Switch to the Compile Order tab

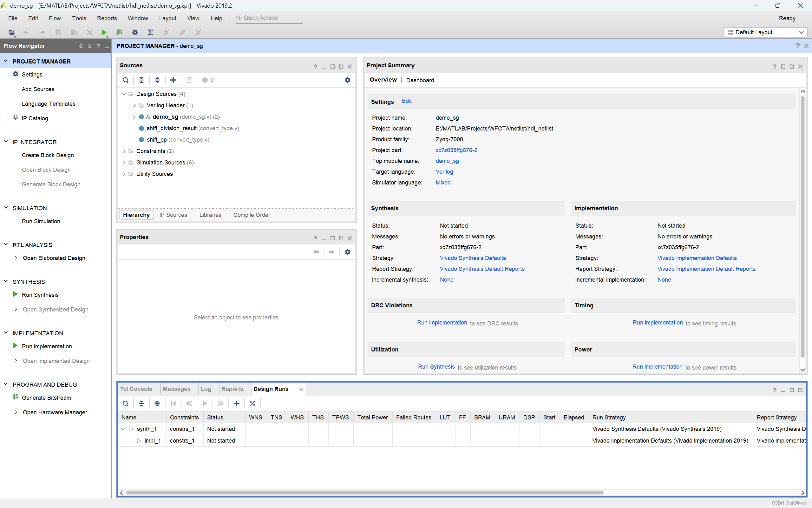[252, 215]
